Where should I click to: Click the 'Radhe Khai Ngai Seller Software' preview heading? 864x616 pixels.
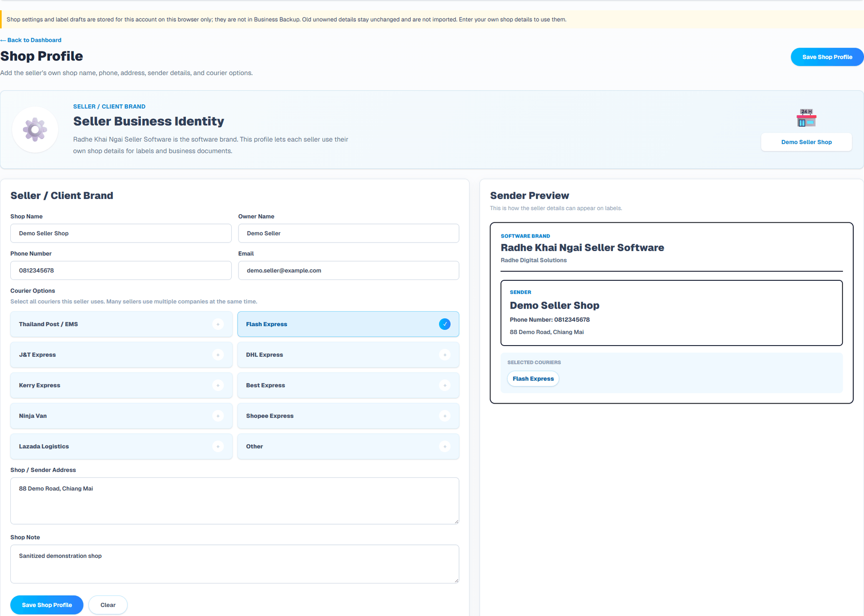[582, 247]
